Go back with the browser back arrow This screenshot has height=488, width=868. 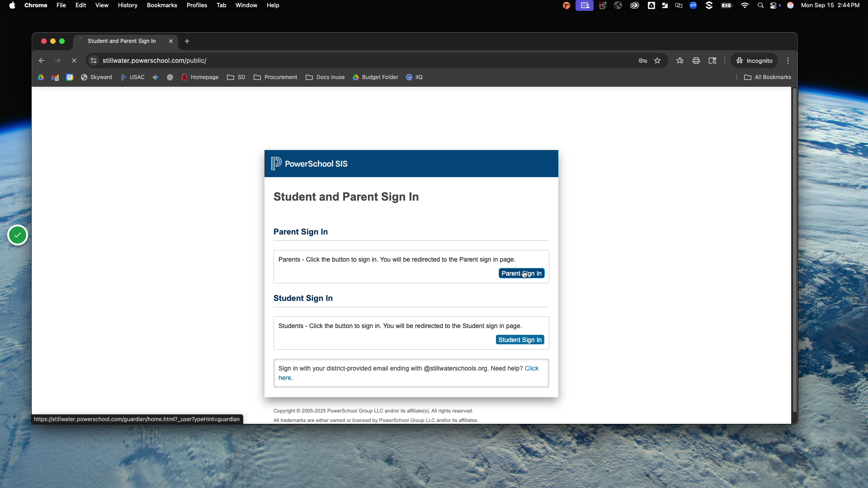click(42, 61)
